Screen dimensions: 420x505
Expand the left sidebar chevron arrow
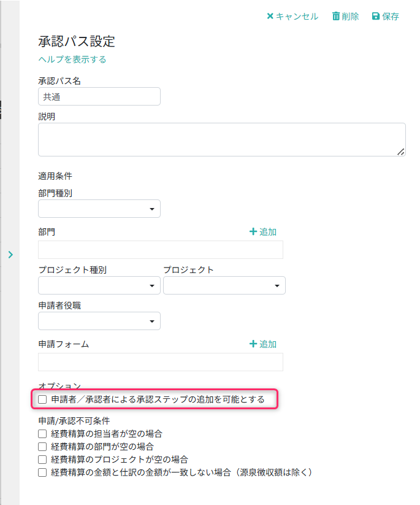pyautogui.click(x=10, y=255)
